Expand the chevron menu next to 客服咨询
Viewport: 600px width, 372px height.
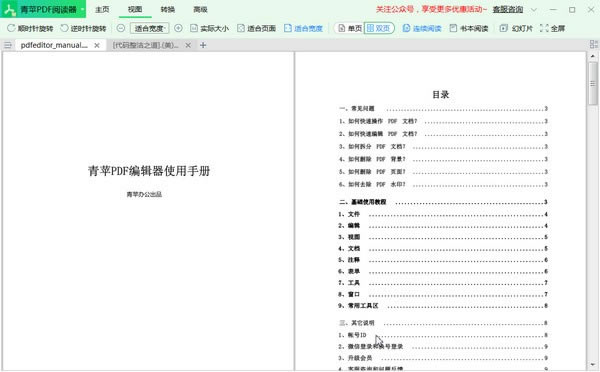pyautogui.click(x=534, y=10)
